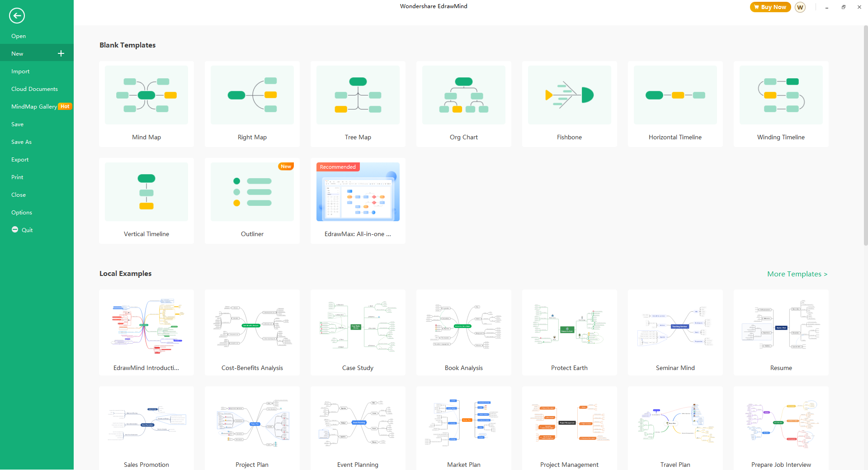Screen dimensions: 868x470
Task: Open the Case Study example thumbnail
Action: 358,326
